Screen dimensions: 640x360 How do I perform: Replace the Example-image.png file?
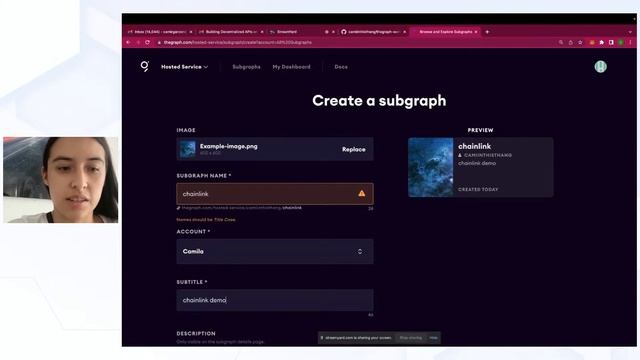[353, 149]
